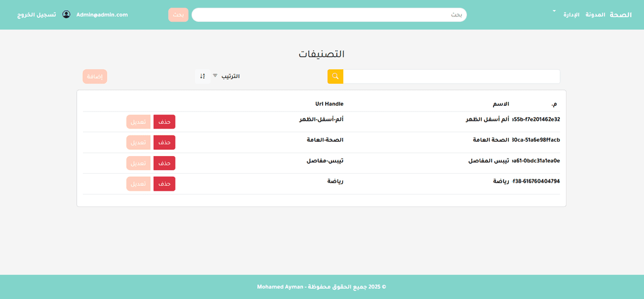Delete the رياضة category
644x299 pixels.
164,184
